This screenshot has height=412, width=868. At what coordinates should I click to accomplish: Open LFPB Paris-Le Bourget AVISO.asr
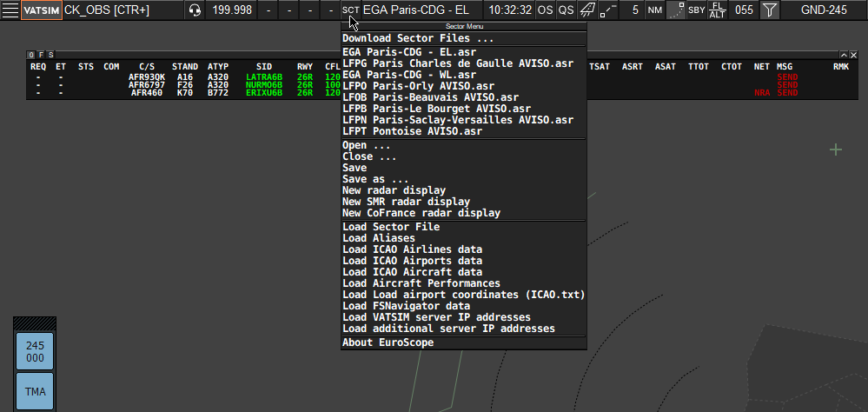coord(464,109)
